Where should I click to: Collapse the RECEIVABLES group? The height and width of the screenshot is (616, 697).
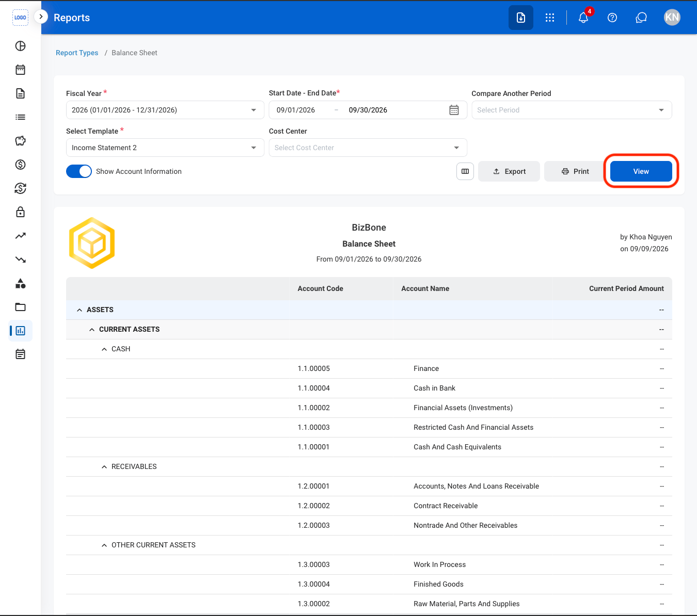(104, 467)
